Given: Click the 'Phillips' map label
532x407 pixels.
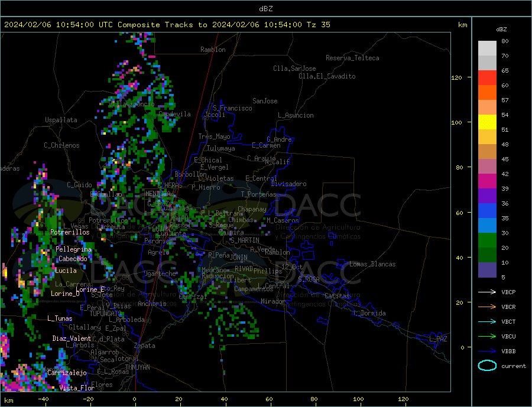Looking at the screenshot, I should coord(268,271).
